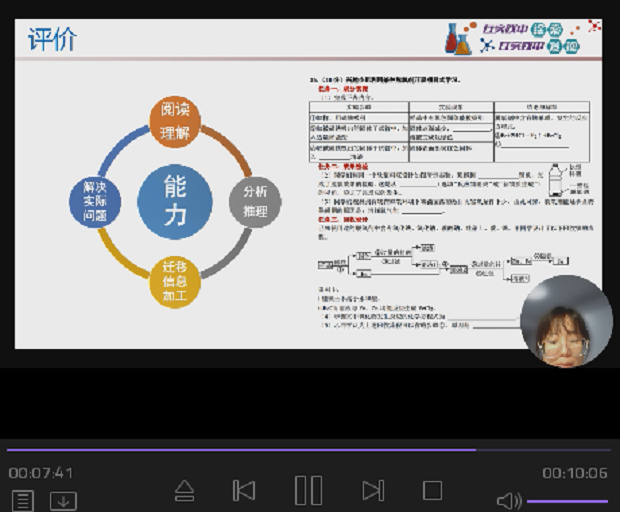Image resolution: width=620 pixels, height=512 pixels.
Task: Click the download arrow icon
Action: [63, 500]
